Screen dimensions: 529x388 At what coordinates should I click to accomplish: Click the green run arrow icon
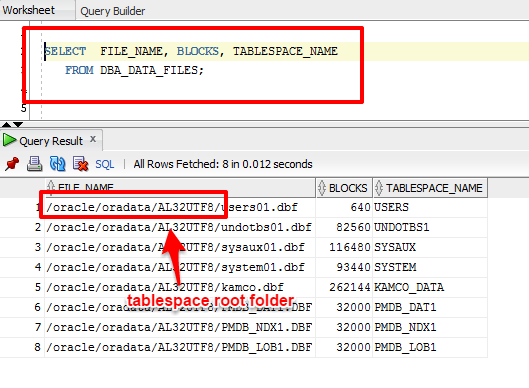pyautogui.click(x=9, y=140)
